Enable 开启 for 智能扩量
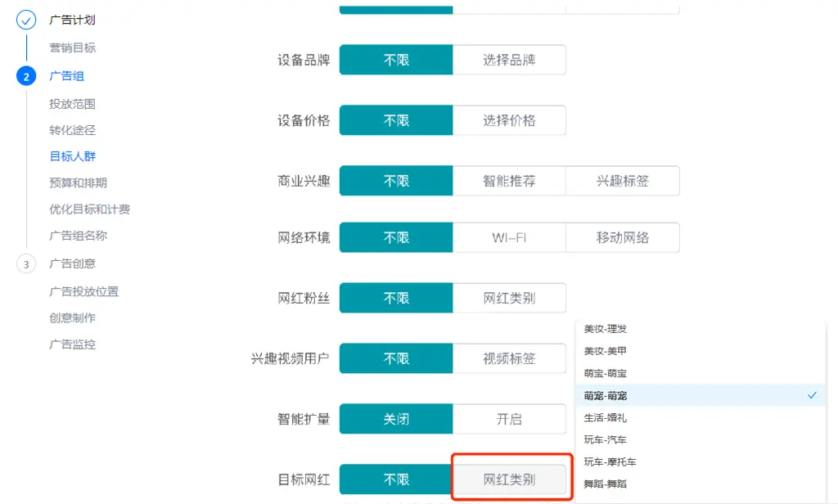Image resolution: width=838 pixels, height=504 pixels. pos(509,419)
